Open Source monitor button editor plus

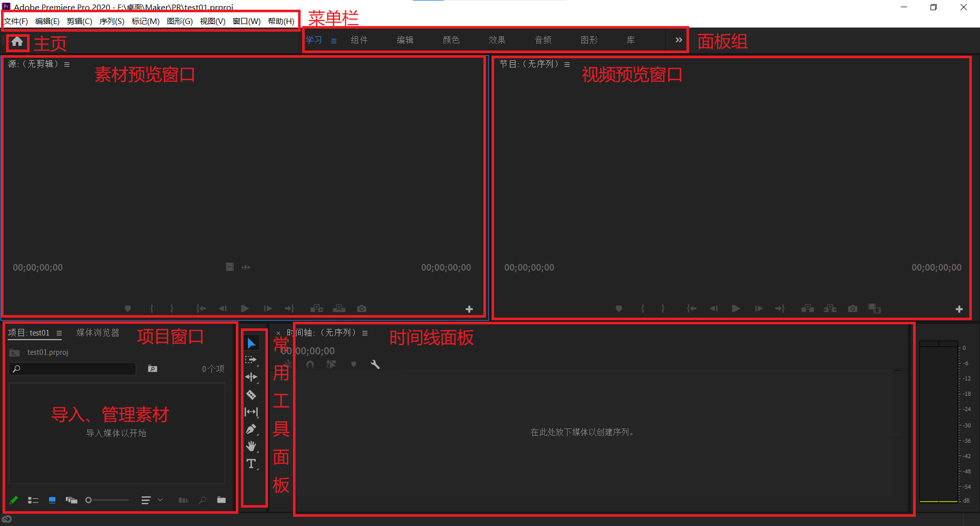click(469, 309)
